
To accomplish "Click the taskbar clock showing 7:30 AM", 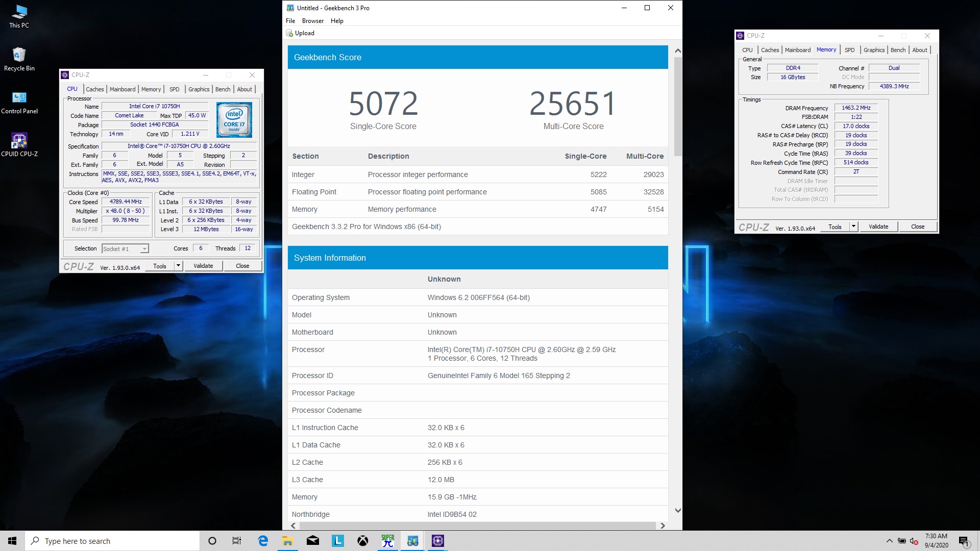I will pyautogui.click(x=936, y=541).
